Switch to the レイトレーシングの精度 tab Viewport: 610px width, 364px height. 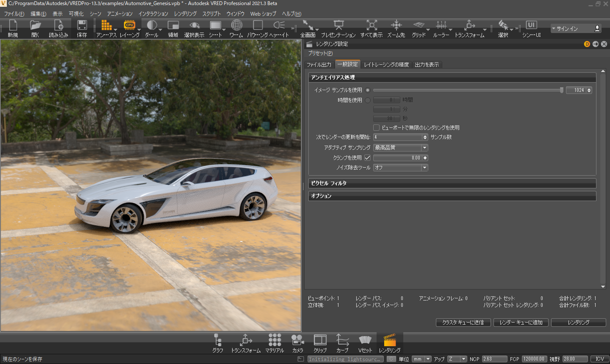pos(386,65)
